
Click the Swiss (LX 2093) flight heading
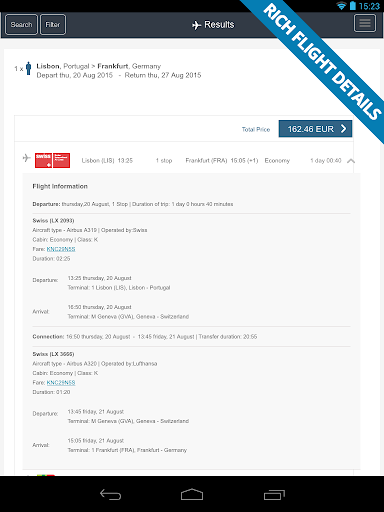pos(53,221)
